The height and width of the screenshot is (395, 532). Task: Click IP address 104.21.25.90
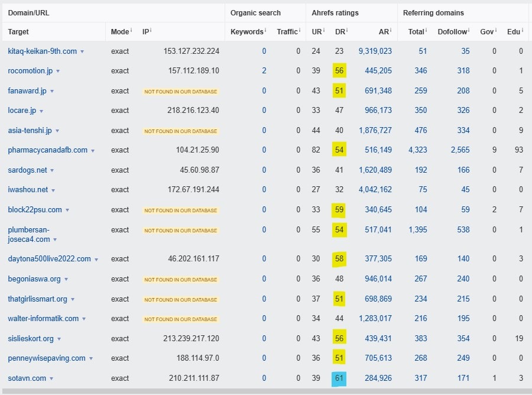coord(197,150)
